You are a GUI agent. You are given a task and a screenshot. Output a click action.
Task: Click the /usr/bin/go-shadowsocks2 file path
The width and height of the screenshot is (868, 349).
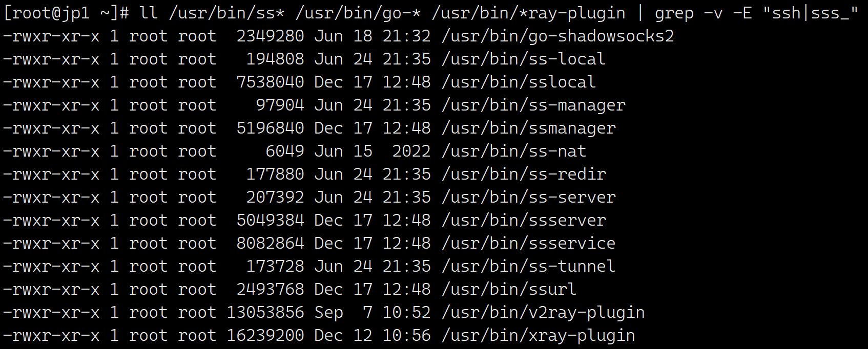(x=557, y=36)
